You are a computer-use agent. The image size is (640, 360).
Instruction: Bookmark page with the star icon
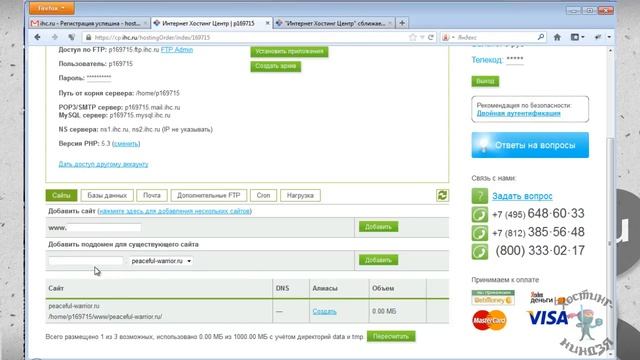pyautogui.click(x=413, y=37)
